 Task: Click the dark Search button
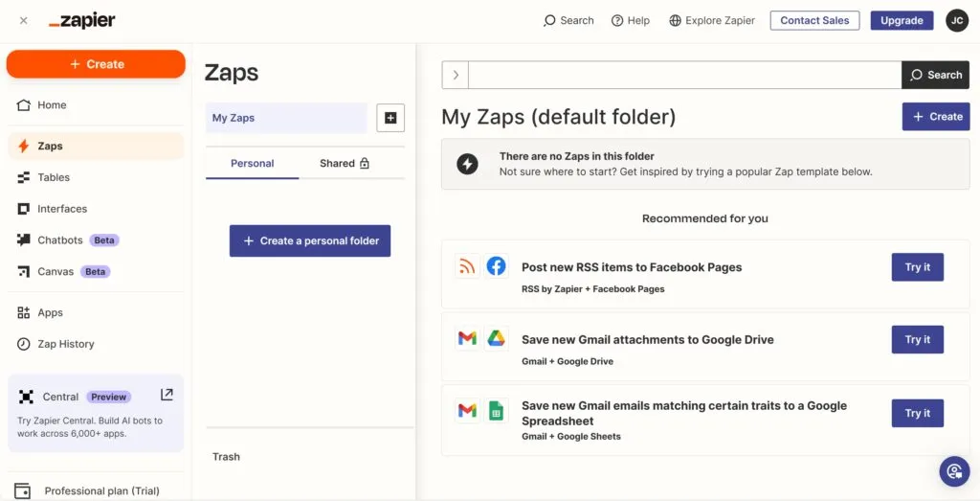pos(936,75)
